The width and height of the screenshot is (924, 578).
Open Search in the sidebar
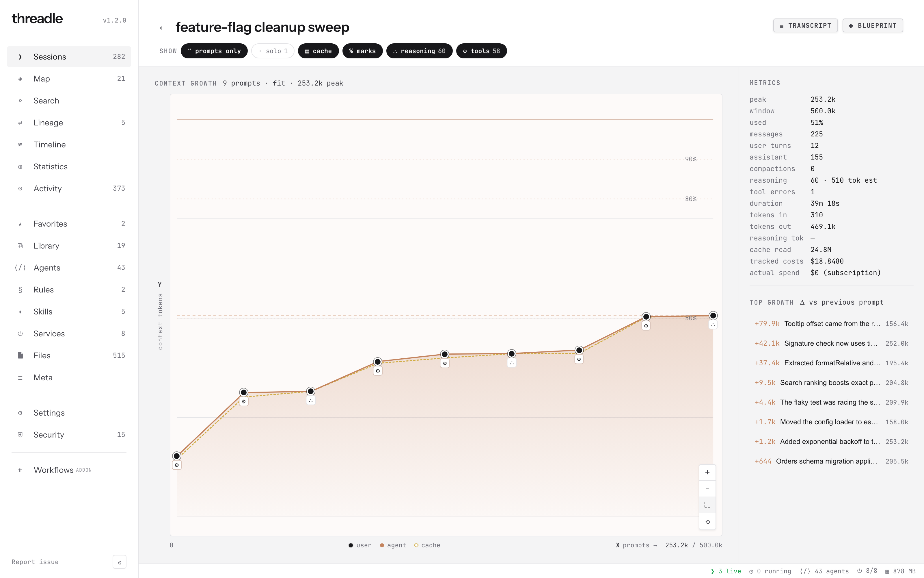point(69,101)
